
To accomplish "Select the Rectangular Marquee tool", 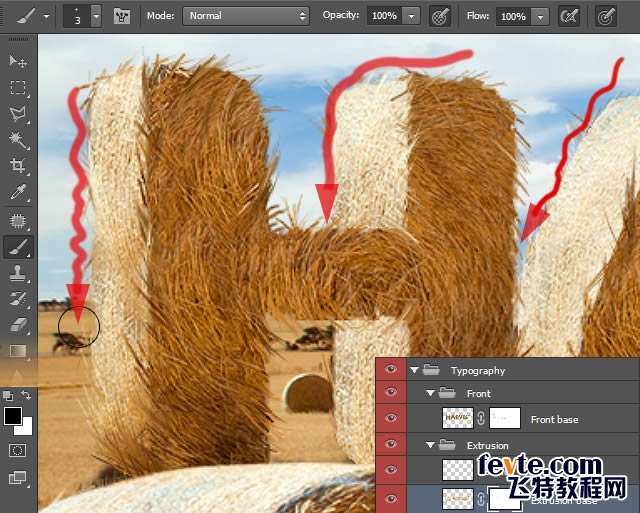I will point(18,88).
